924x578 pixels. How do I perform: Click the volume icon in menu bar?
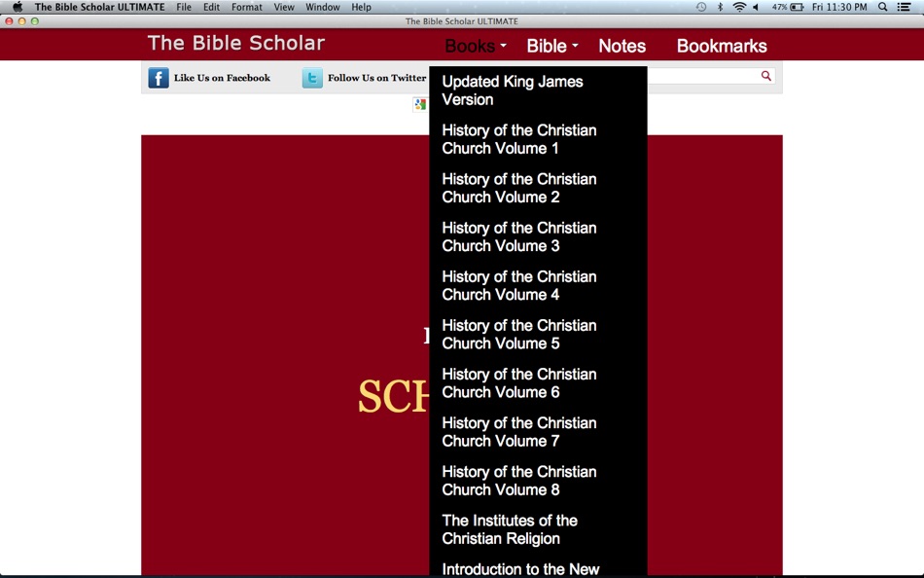coord(756,7)
